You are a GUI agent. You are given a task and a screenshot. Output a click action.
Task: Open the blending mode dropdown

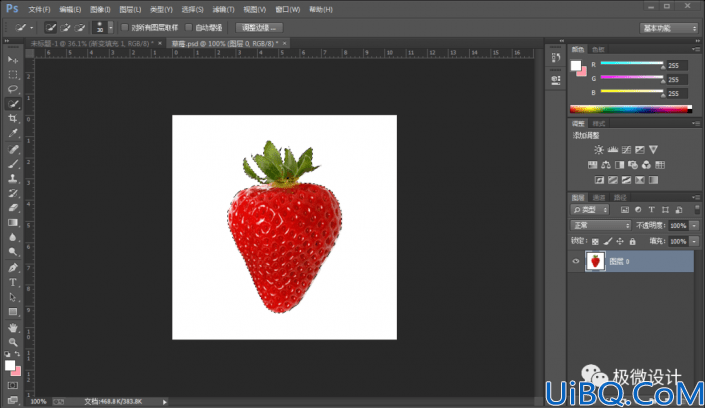pos(601,225)
